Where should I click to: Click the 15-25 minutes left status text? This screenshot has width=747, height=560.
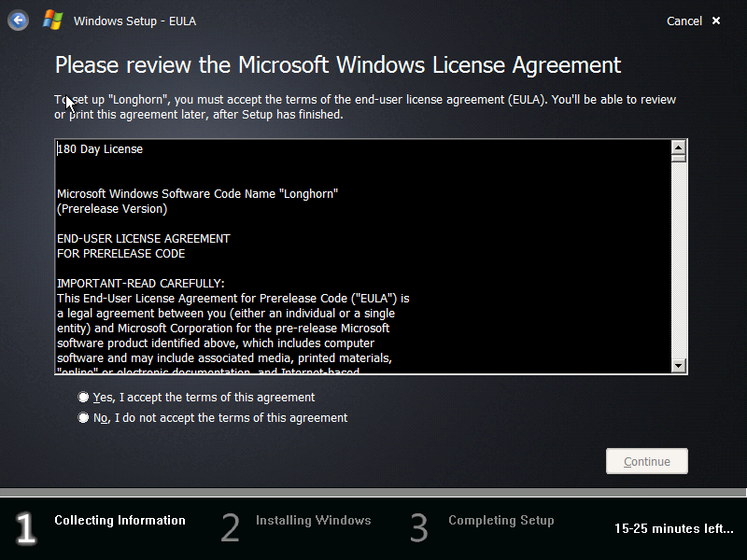pyautogui.click(x=673, y=528)
